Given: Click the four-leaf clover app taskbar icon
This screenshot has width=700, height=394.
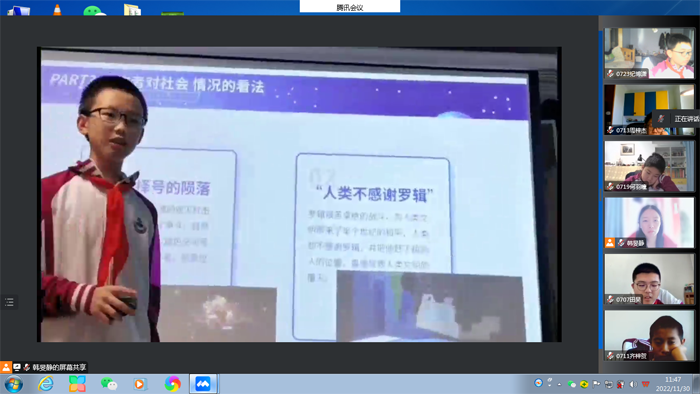Looking at the screenshot, I should [x=77, y=384].
